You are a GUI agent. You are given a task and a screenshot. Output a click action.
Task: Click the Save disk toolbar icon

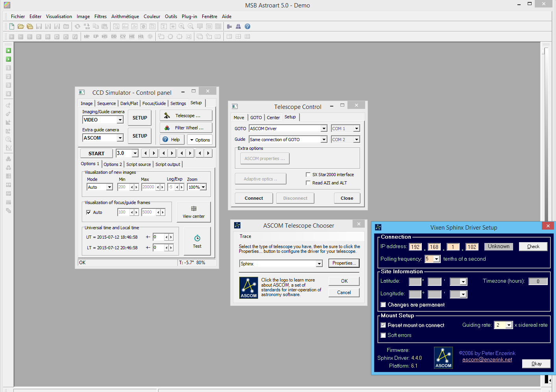coord(39,26)
